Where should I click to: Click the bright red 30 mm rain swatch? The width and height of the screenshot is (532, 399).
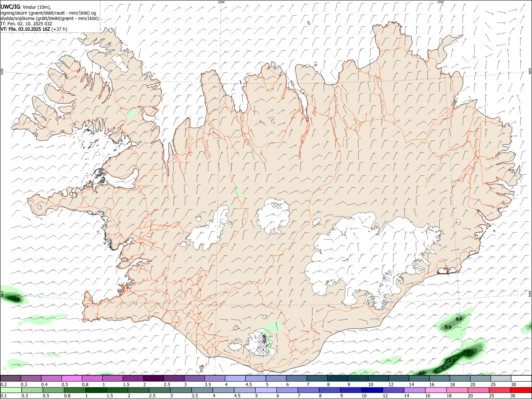[x=521, y=390]
